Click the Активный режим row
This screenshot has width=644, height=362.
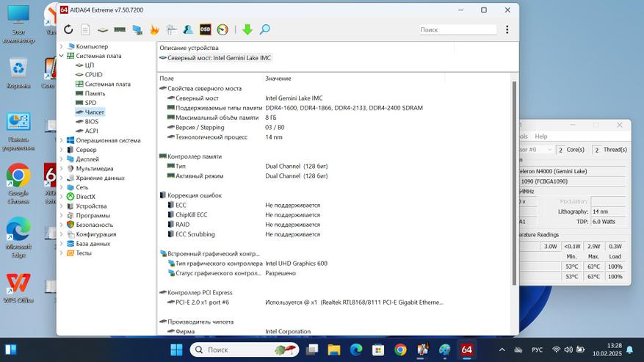(x=301, y=176)
